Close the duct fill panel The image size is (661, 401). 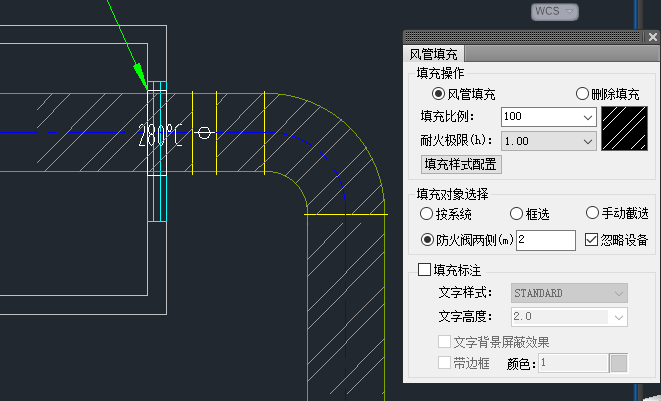pos(652,37)
